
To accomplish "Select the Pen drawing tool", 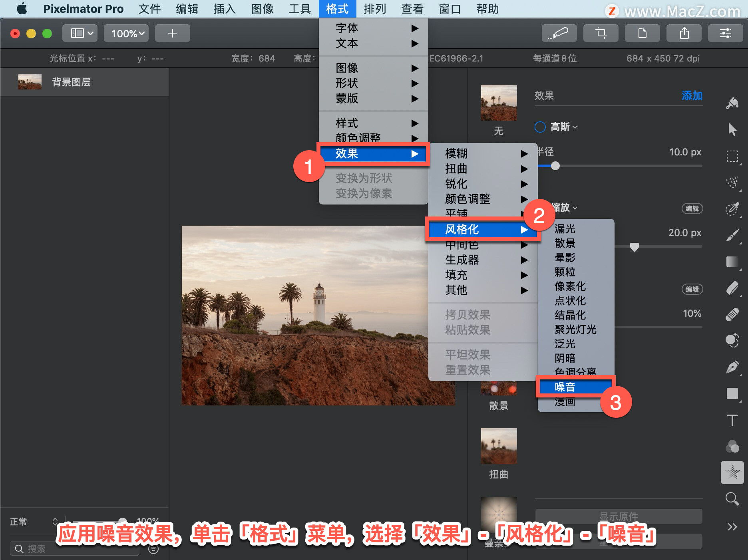I will pos(732,367).
